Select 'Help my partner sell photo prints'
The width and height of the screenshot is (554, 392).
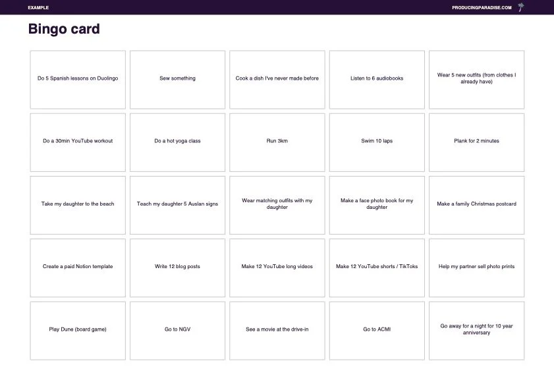pyautogui.click(x=477, y=268)
